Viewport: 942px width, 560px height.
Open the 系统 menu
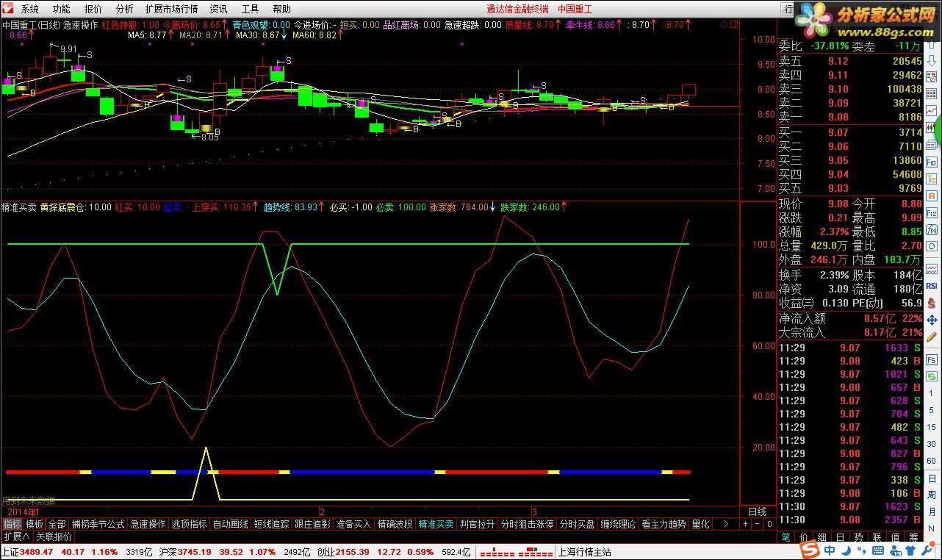coord(30,9)
